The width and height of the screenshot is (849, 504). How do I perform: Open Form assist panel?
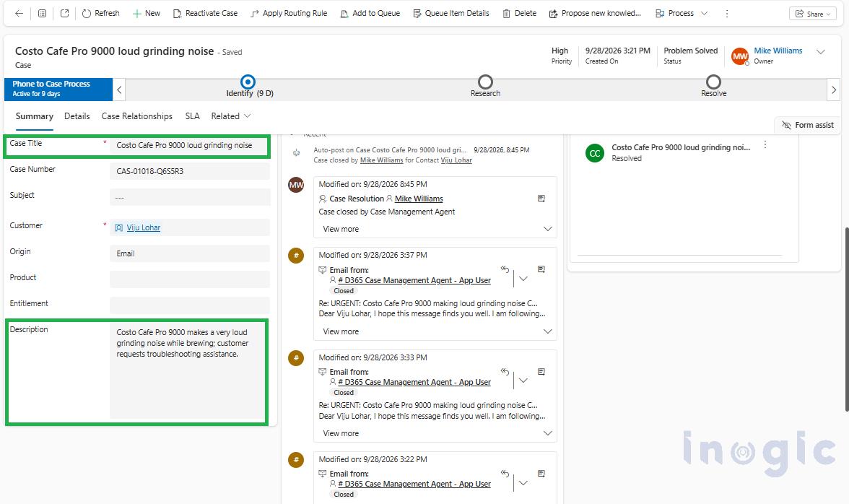(807, 125)
